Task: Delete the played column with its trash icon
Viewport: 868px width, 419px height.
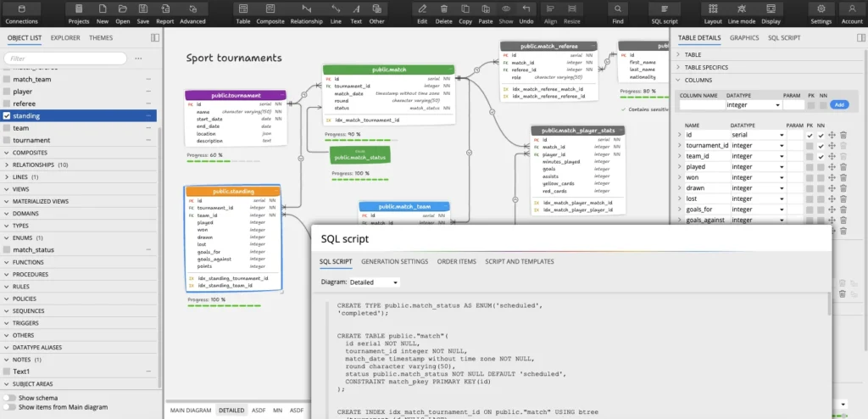Action: [843, 167]
